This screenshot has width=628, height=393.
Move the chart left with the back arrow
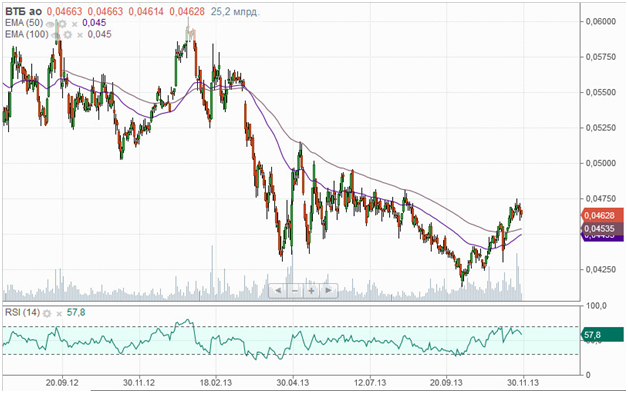click(x=278, y=290)
